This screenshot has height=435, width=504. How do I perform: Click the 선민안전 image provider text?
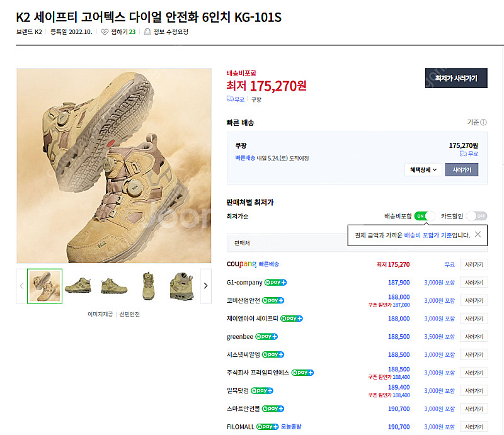click(130, 314)
